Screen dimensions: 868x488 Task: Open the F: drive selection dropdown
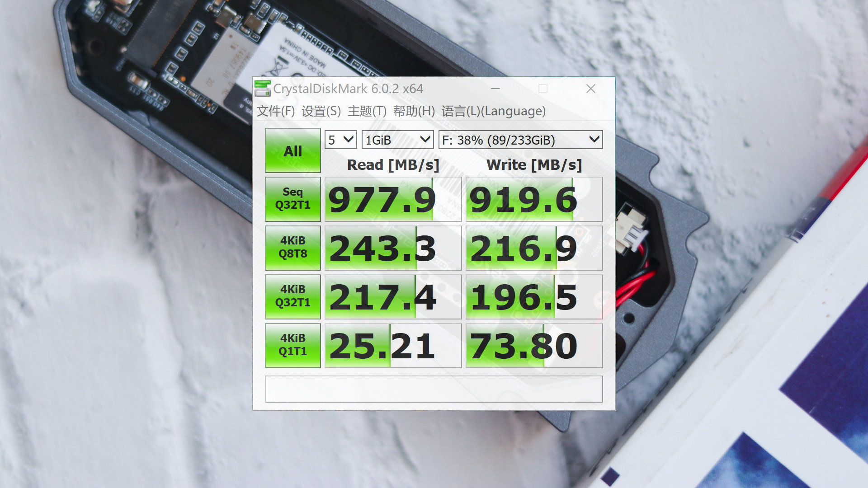[520, 140]
